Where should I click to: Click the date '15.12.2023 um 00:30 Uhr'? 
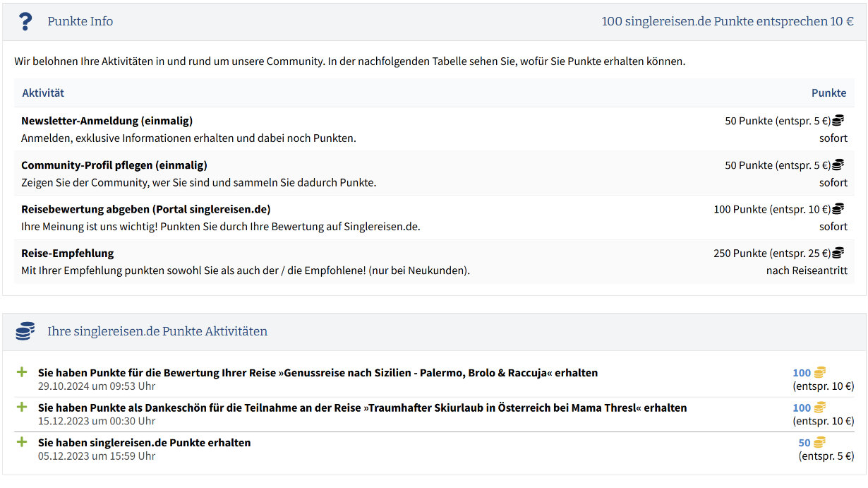(x=97, y=421)
